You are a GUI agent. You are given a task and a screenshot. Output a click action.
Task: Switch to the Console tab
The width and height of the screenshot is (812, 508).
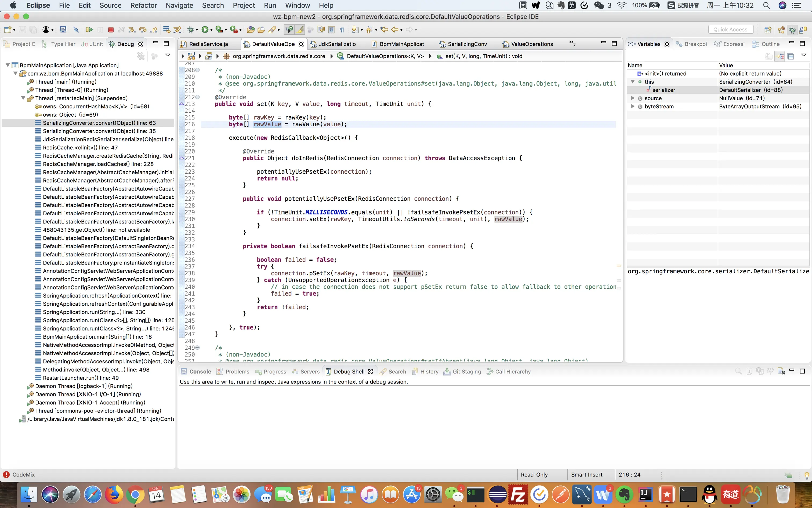pyautogui.click(x=196, y=371)
